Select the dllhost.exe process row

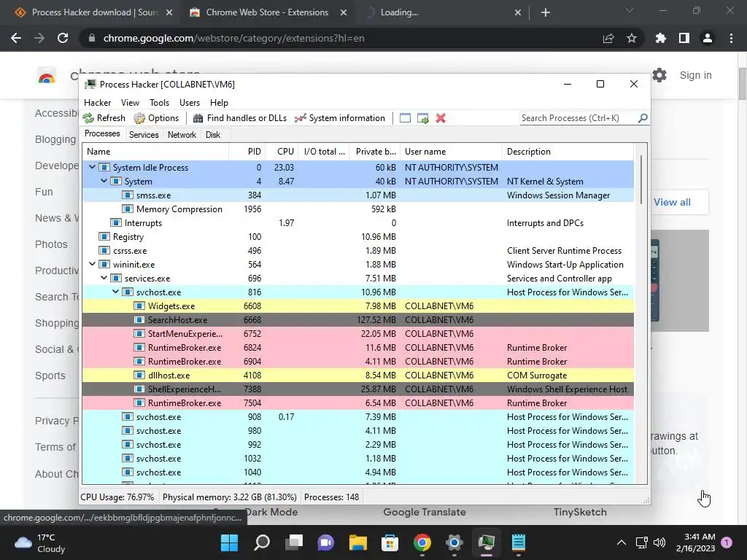click(357, 376)
